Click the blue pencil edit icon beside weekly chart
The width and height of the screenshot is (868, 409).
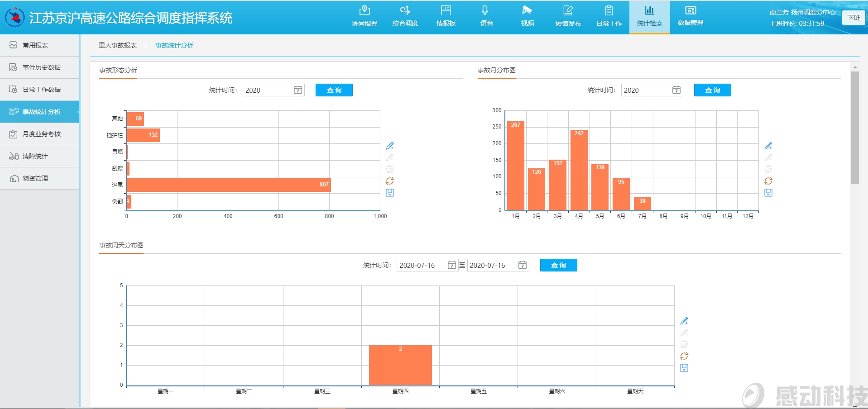pos(684,321)
